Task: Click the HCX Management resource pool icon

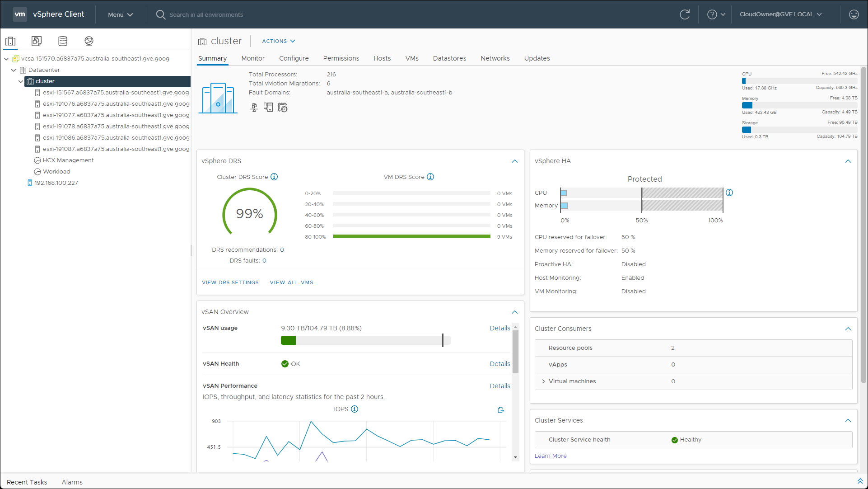Action: (37, 160)
